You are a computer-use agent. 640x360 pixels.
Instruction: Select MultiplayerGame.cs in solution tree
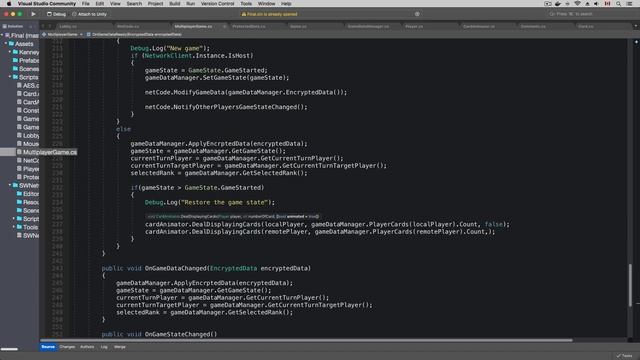[x=47, y=152]
